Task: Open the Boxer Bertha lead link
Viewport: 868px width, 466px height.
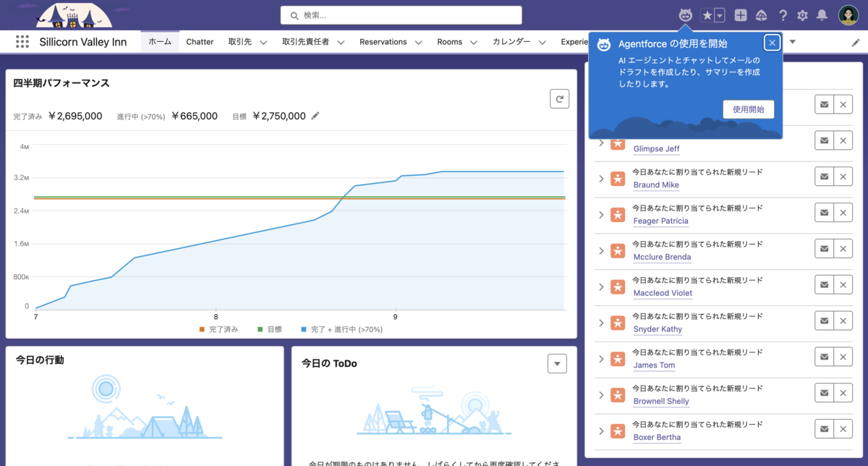Action: pos(657,437)
